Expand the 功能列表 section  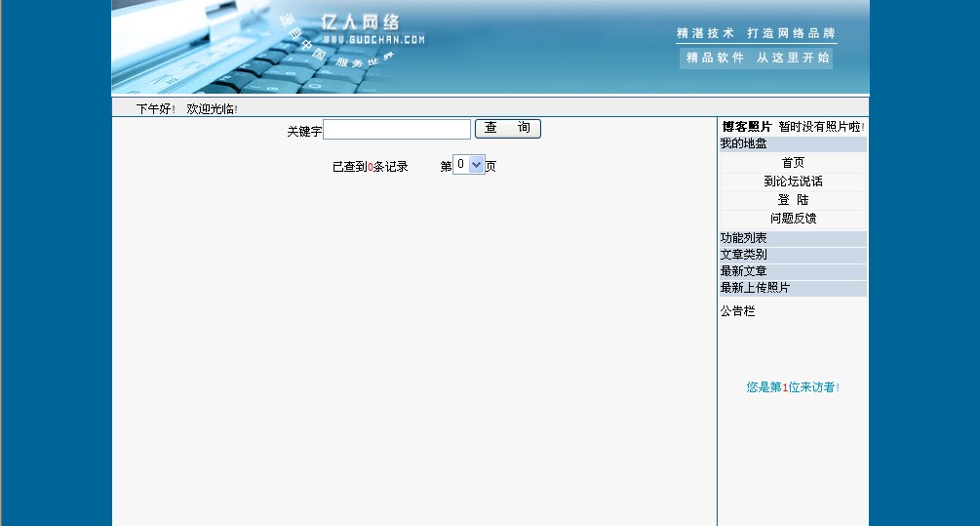pos(744,238)
